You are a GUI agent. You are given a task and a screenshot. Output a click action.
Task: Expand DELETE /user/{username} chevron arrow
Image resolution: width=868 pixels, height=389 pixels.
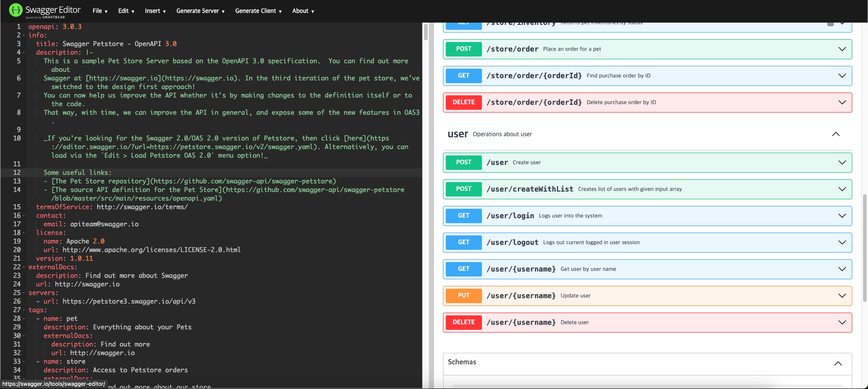tap(842, 323)
